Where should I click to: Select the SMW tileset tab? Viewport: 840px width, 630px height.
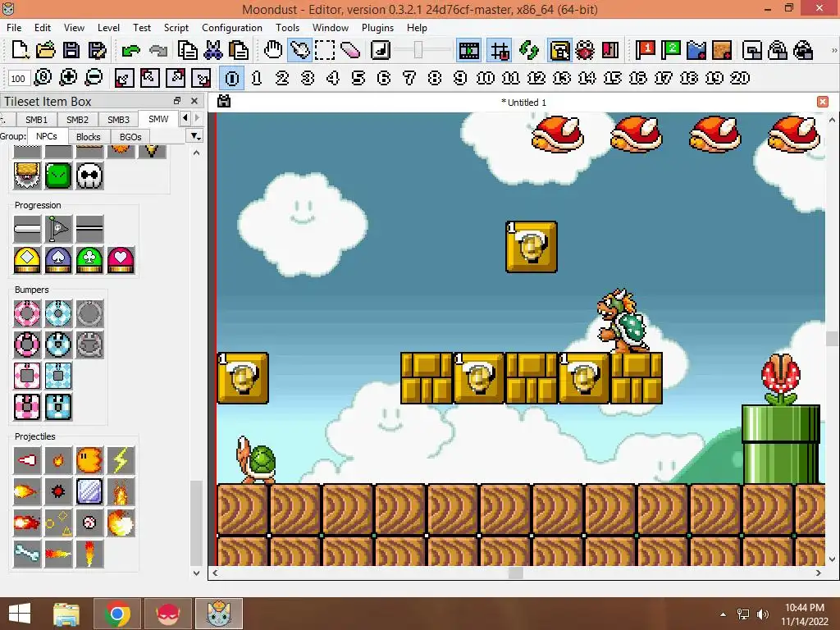pyautogui.click(x=158, y=119)
